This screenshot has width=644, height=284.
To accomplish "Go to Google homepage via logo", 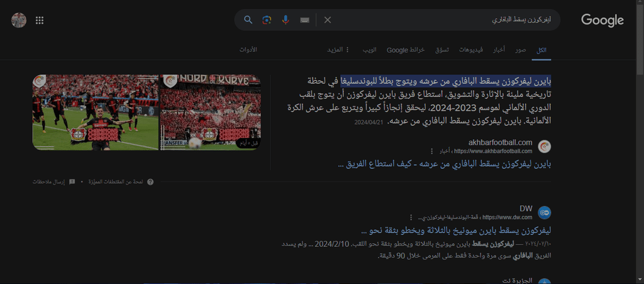I will click(x=602, y=20).
